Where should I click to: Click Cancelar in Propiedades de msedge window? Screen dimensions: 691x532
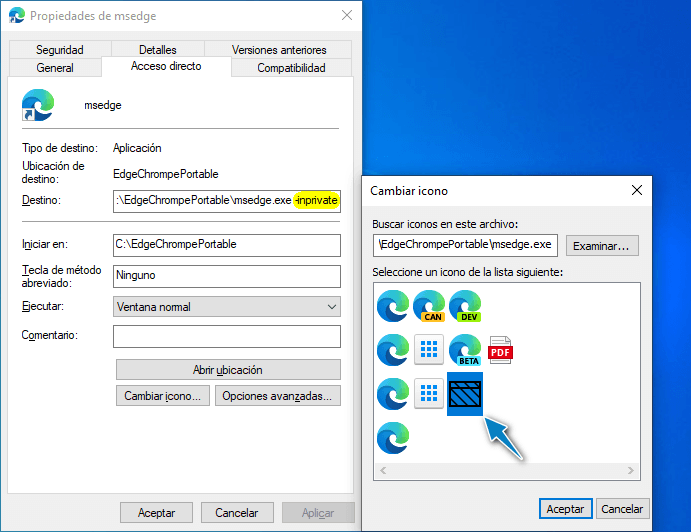click(x=237, y=513)
